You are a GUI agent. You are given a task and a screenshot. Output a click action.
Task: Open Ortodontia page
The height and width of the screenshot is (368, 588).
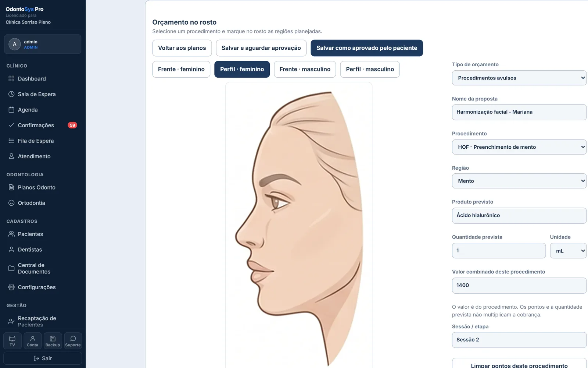click(43, 203)
